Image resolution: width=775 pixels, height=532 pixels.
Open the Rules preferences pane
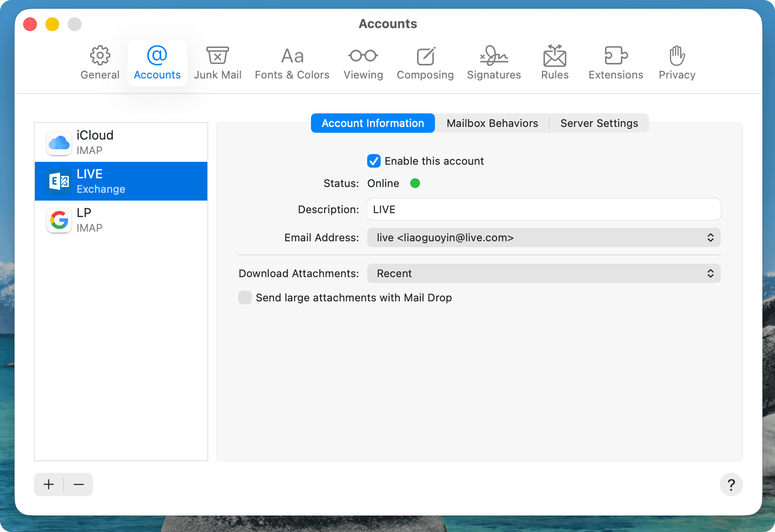(555, 63)
